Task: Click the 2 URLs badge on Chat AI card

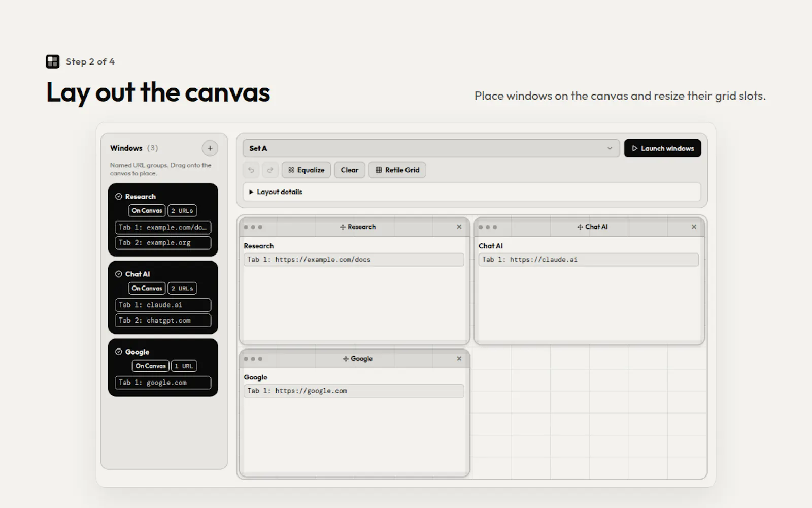Action: click(x=182, y=289)
